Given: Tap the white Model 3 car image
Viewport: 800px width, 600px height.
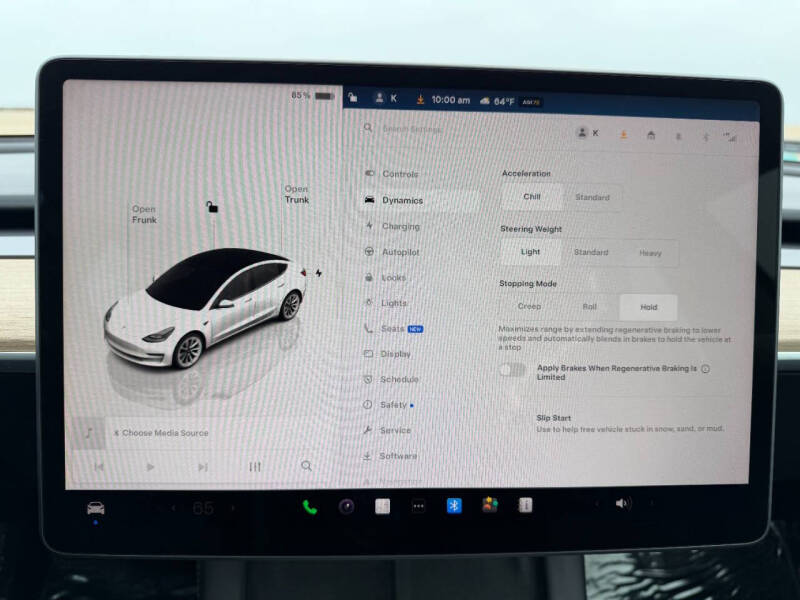Looking at the screenshot, I should 205,307.
